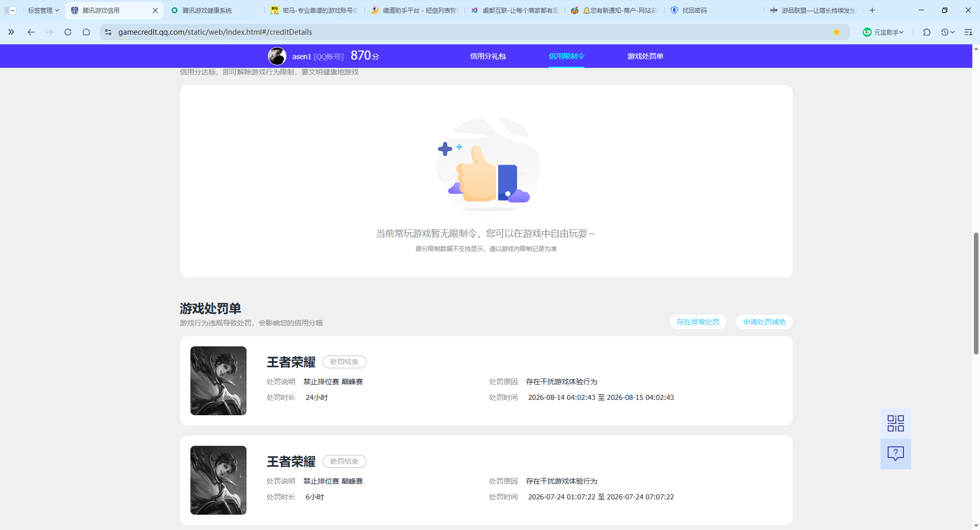The width and height of the screenshot is (980, 530).
Task: Open the browser main menu icon
Action: [968, 32]
